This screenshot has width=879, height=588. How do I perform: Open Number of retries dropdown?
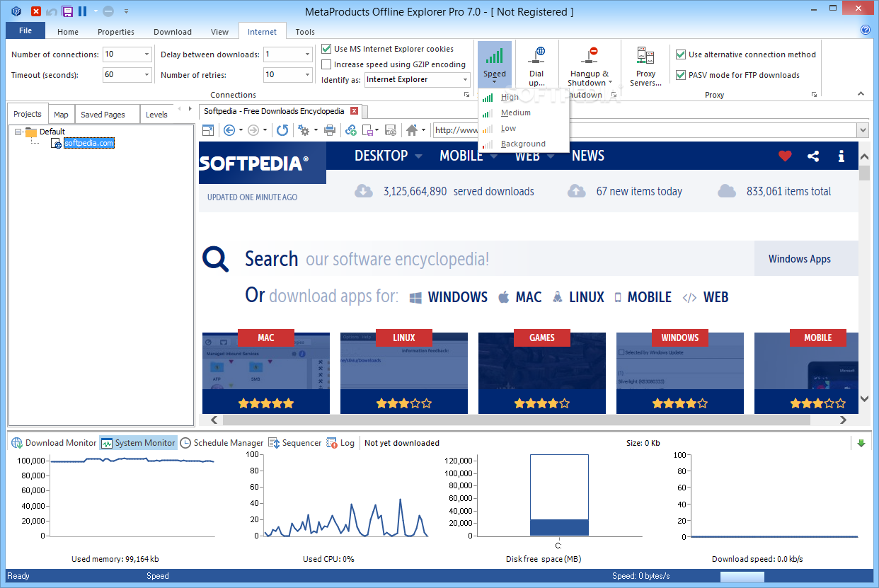[x=307, y=74]
